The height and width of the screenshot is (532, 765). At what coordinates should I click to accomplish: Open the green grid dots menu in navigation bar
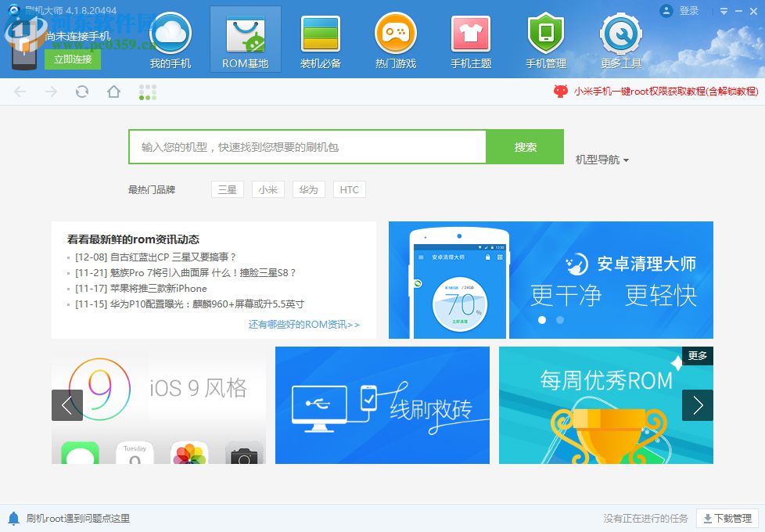tap(148, 92)
